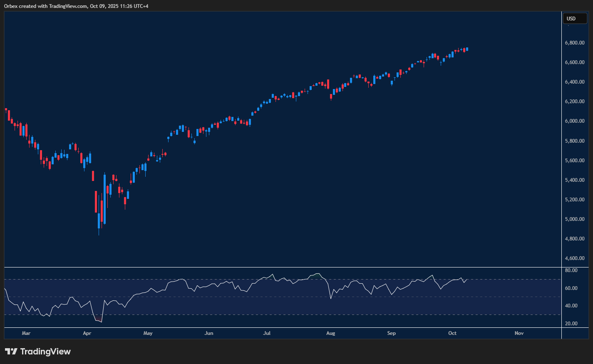
Task: Click the 6,800.00 price axis label
Action: tap(574, 43)
